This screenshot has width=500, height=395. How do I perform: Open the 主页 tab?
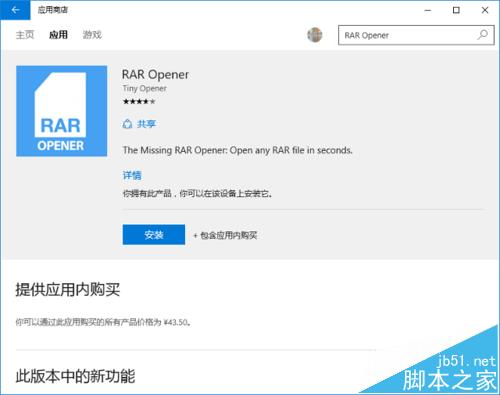coord(25,35)
